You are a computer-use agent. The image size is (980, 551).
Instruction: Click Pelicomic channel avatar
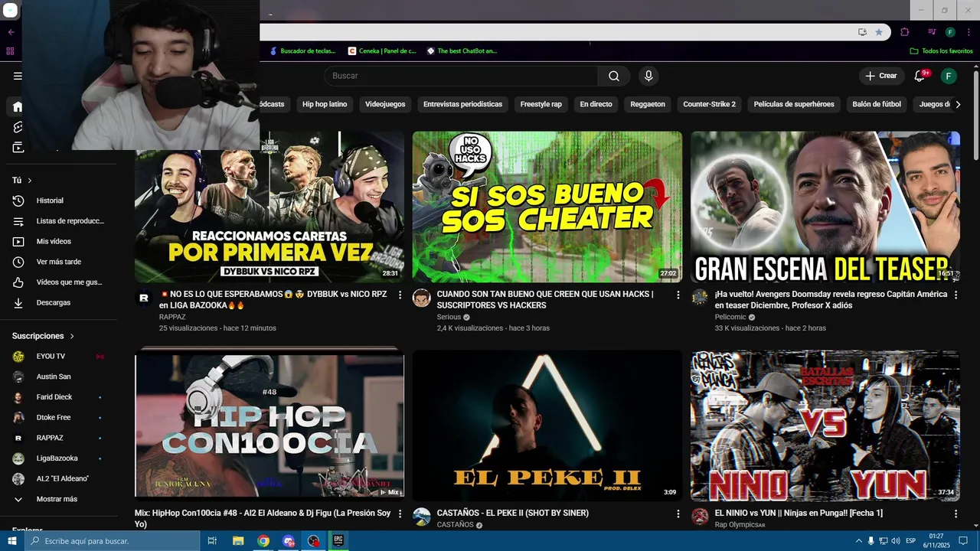tap(700, 298)
